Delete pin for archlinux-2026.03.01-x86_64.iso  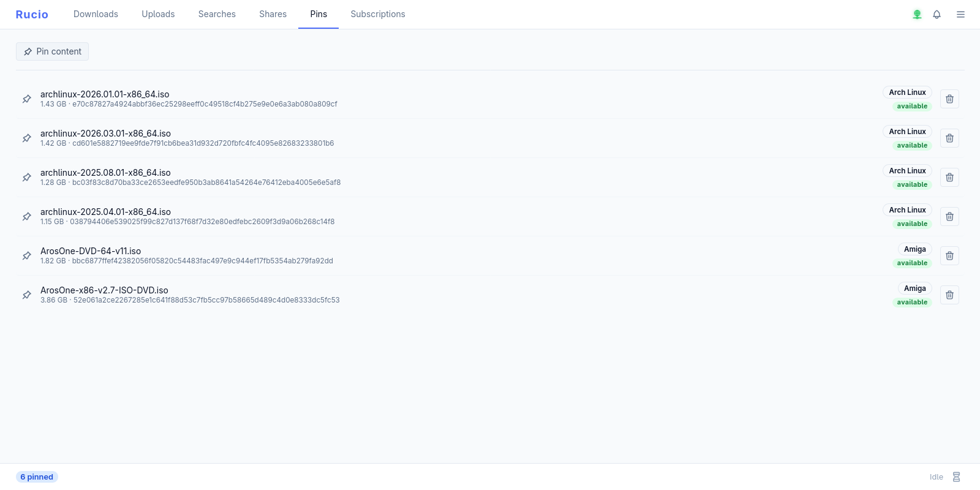click(x=949, y=138)
